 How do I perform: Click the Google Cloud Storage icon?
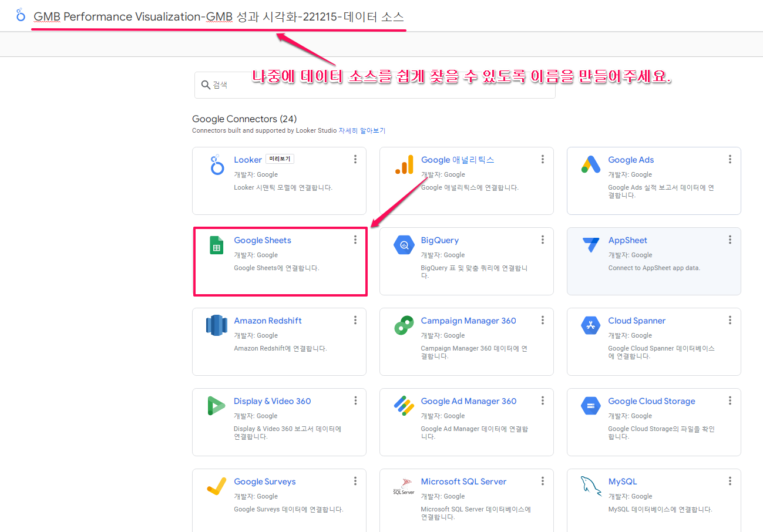[590, 405]
